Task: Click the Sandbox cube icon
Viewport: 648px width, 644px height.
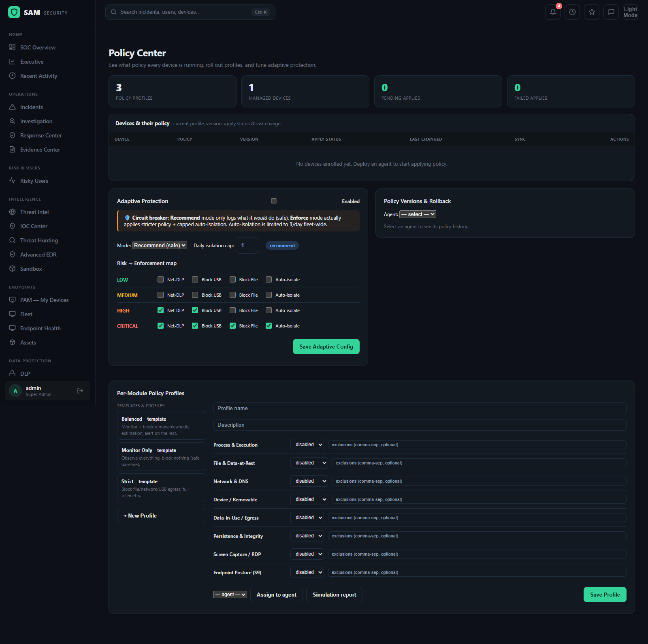Action: tap(13, 269)
